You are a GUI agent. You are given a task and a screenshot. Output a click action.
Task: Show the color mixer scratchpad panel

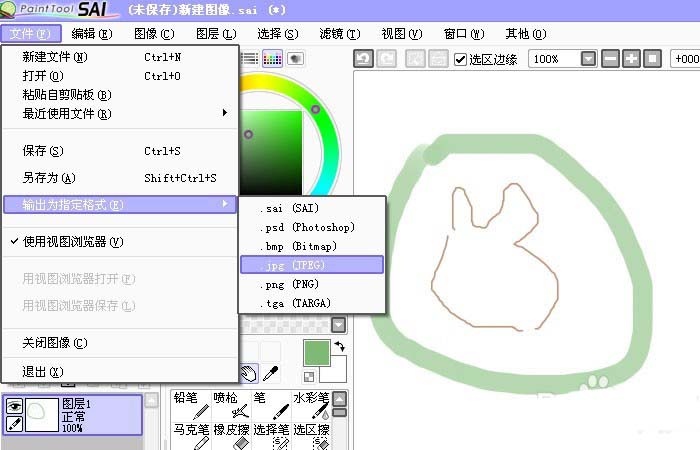295,58
